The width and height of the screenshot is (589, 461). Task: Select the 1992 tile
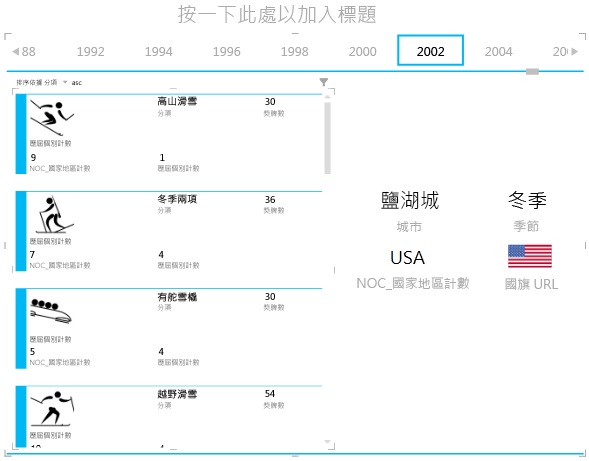pyautogui.click(x=91, y=51)
